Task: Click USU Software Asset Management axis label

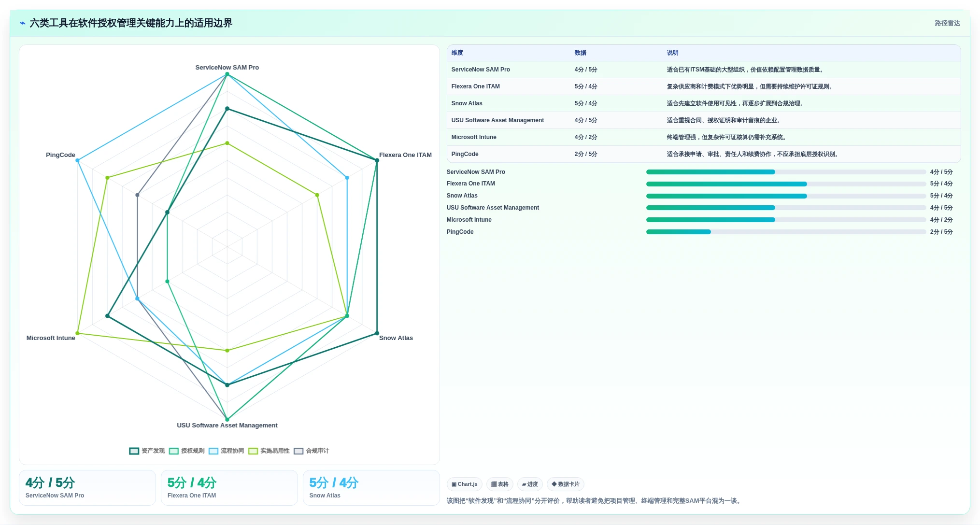Action: (x=227, y=426)
